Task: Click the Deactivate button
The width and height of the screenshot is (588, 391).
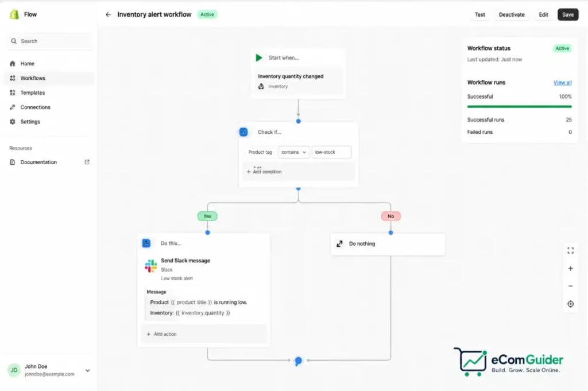Action: pyautogui.click(x=512, y=14)
